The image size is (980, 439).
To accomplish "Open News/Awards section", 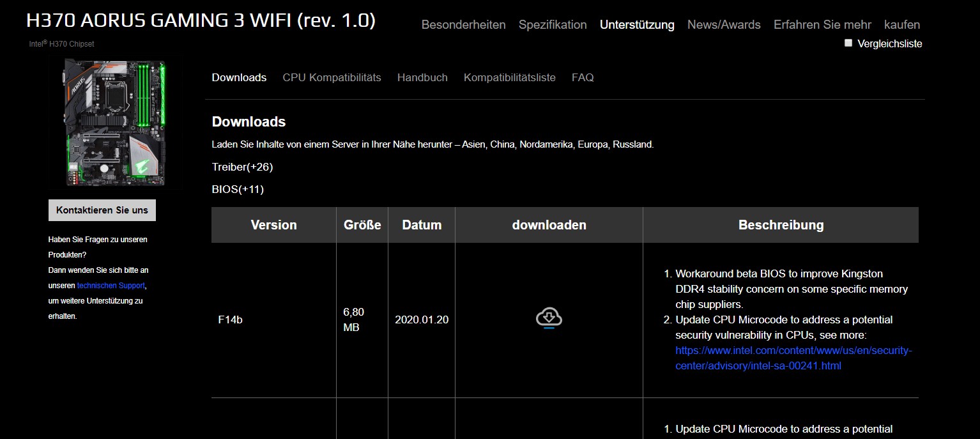I will [x=724, y=25].
